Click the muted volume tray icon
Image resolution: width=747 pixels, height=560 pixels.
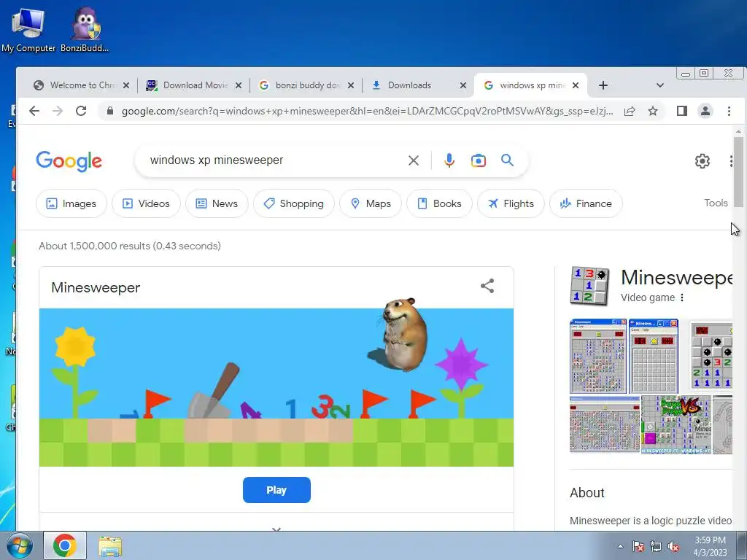click(673, 546)
